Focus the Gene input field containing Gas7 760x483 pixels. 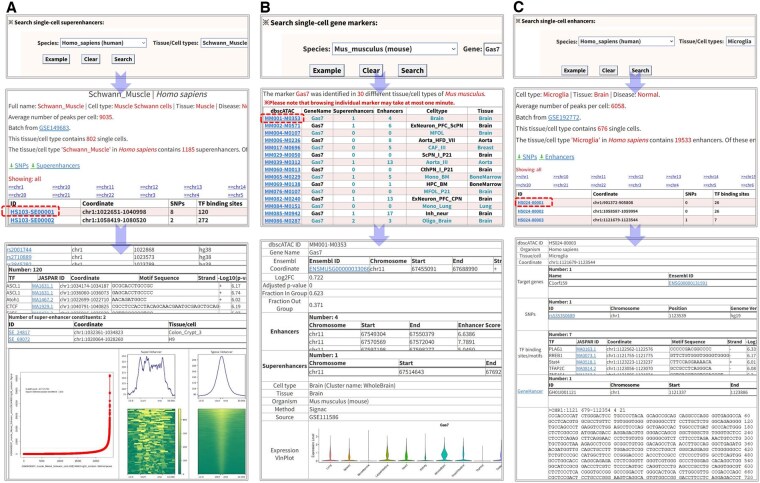click(492, 49)
